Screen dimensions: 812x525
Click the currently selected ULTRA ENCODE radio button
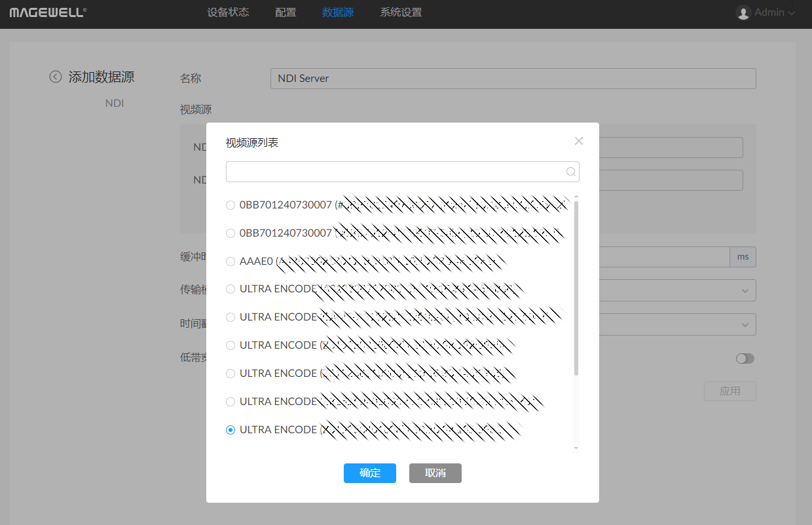231,430
